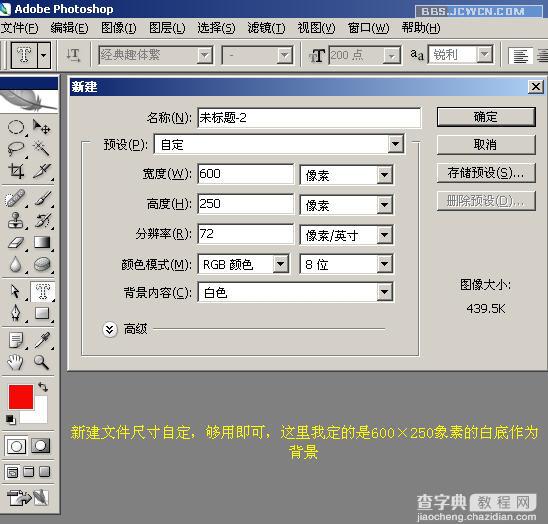
Task: Open the 窗口(W) menu
Action: click(369, 28)
